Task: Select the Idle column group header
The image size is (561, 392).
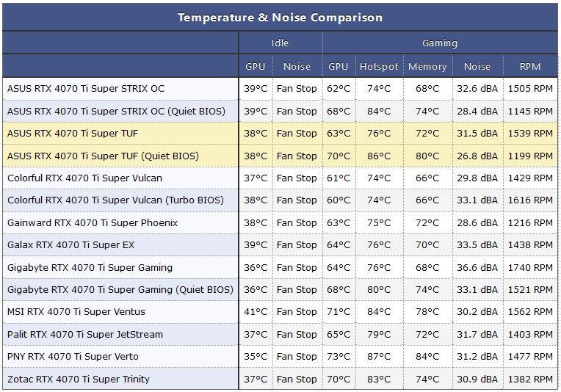Action: [280, 43]
